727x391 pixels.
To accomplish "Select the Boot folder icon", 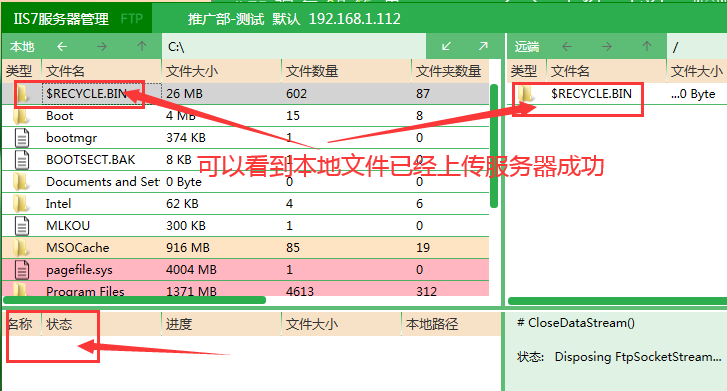I will tap(22, 116).
